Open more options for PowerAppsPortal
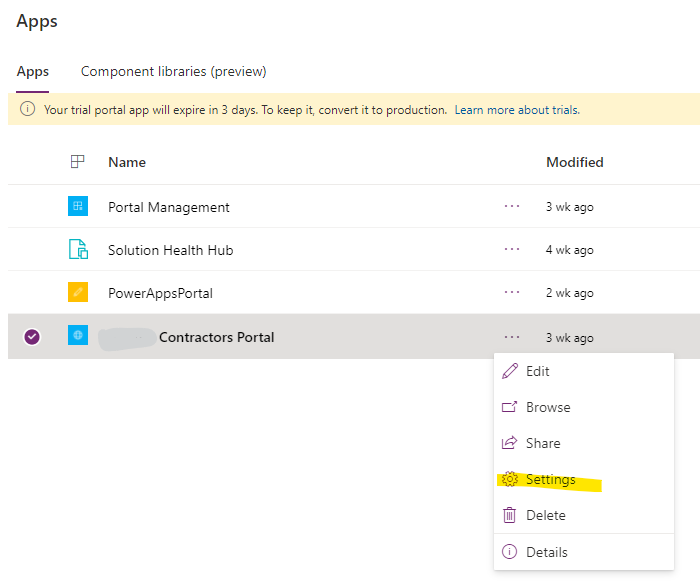 (512, 292)
